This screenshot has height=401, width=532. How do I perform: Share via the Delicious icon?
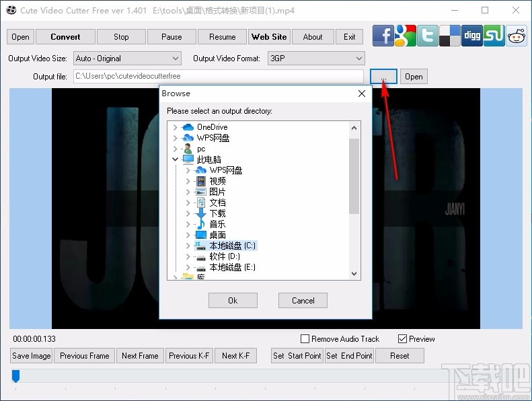[450, 36]
